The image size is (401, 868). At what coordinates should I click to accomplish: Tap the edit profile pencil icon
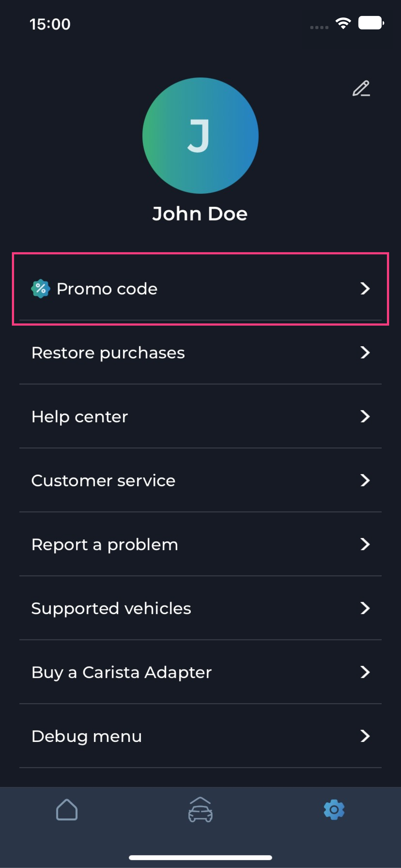tap(361, 89)
